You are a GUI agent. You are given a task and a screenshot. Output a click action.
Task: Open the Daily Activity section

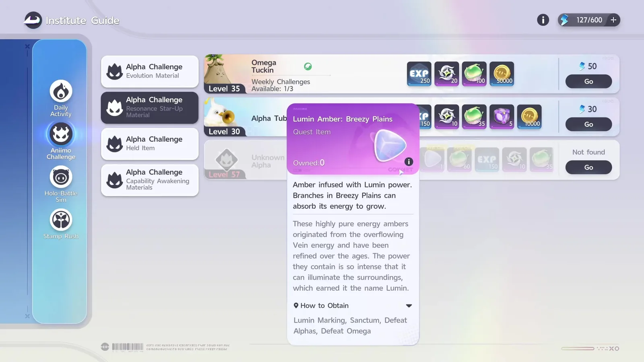61,98
